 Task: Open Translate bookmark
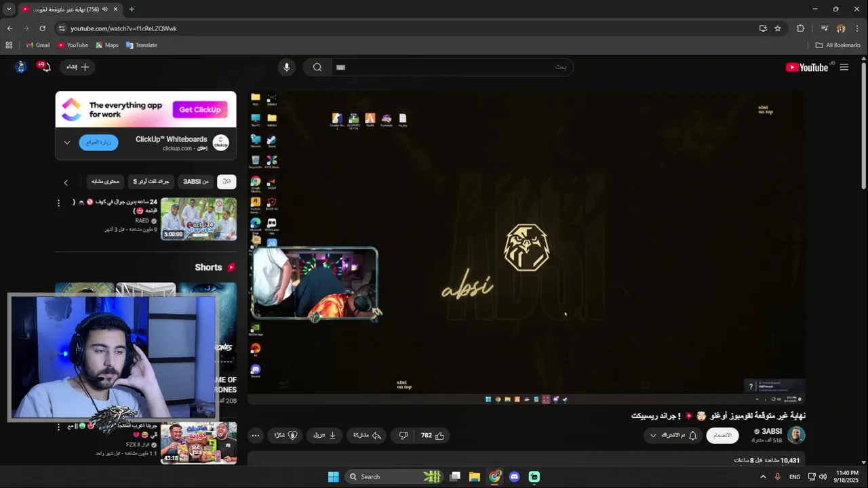141,45
